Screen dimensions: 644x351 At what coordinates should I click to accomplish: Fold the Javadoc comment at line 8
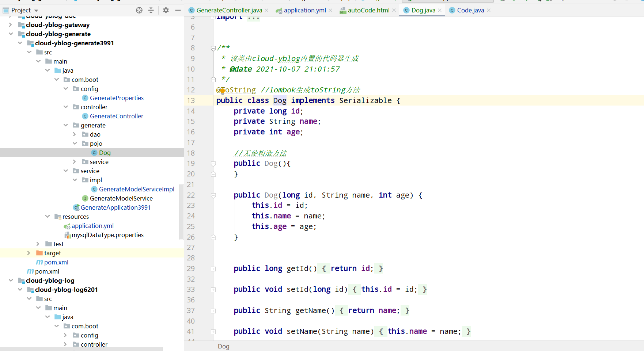(x=213, y=48)
